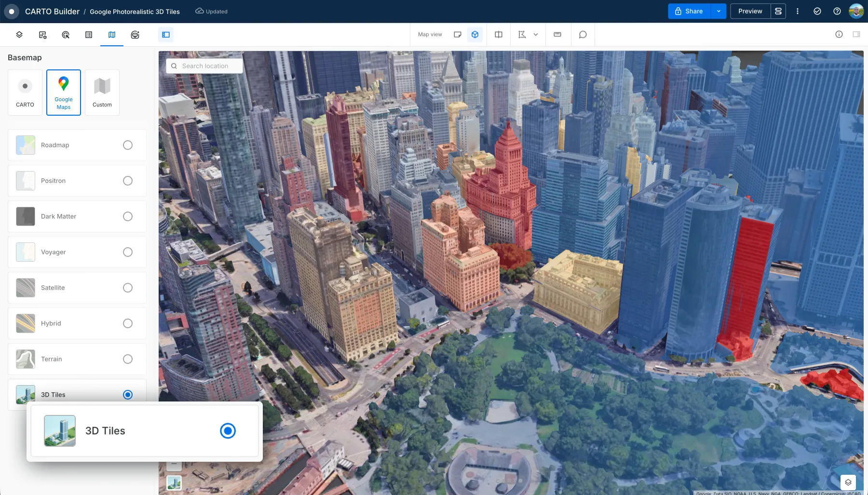Click the Share button
The width and height of the screenshot is (868, 495).
pos(690,11)
